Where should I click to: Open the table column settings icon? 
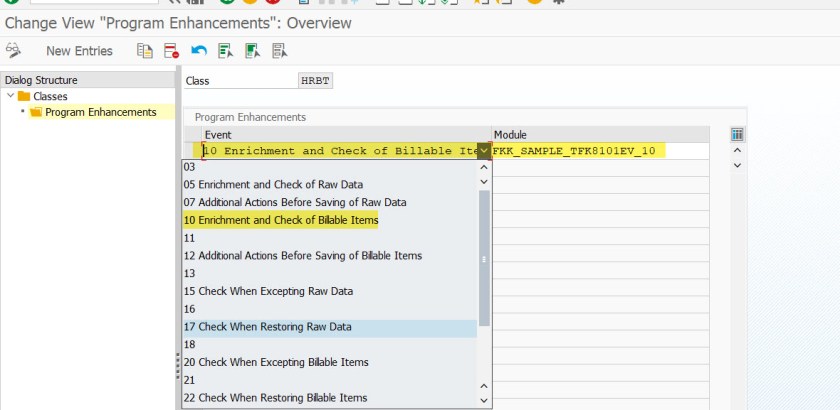point(737,135)
